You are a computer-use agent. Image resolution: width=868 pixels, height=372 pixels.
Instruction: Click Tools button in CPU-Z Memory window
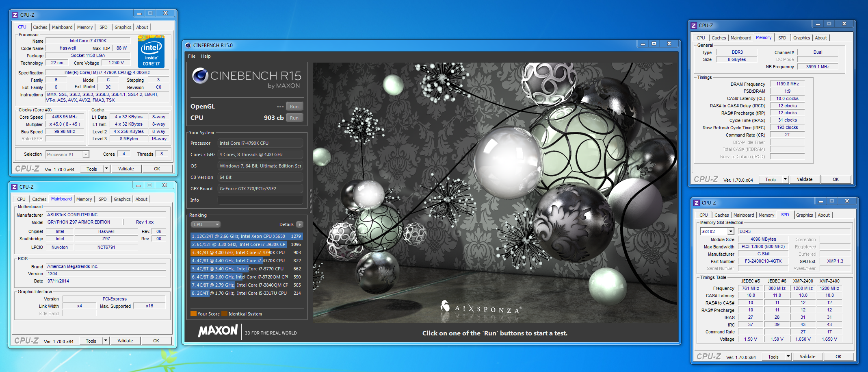(x=771, y=179)
